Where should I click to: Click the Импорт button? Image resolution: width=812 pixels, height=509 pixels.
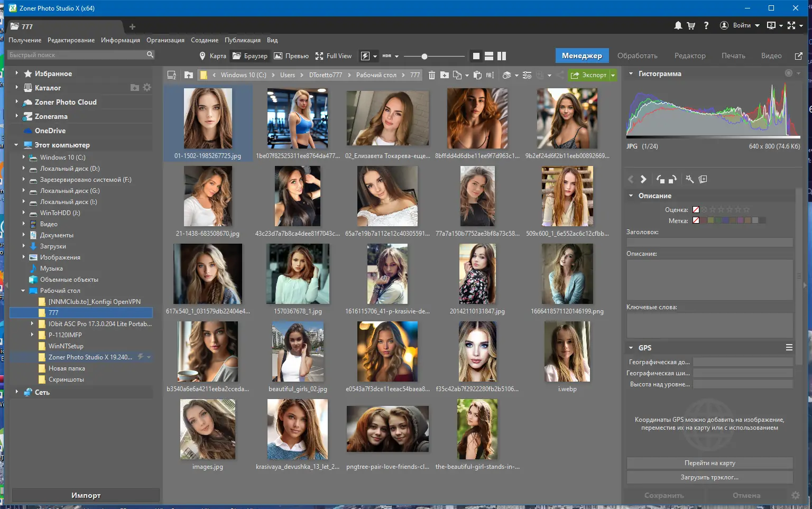(86, 495)
